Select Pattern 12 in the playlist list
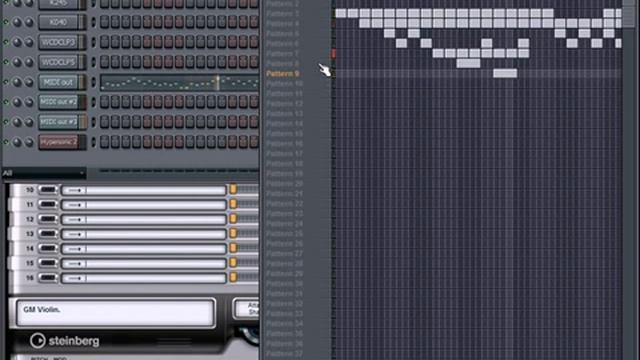This screenshot has width=640, height=360. [x=284, y=104]
